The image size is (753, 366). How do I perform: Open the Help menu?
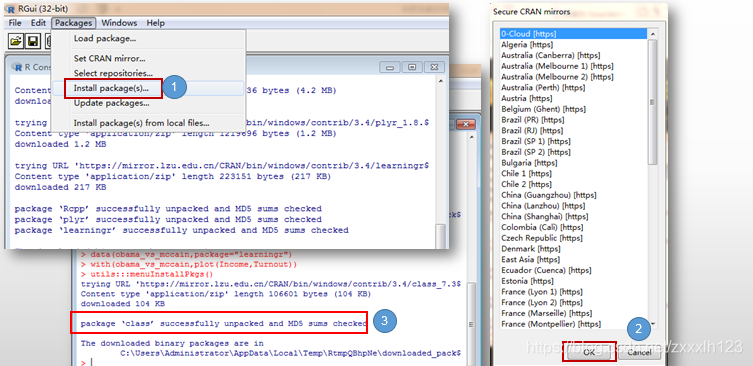(x=156, y=23)
